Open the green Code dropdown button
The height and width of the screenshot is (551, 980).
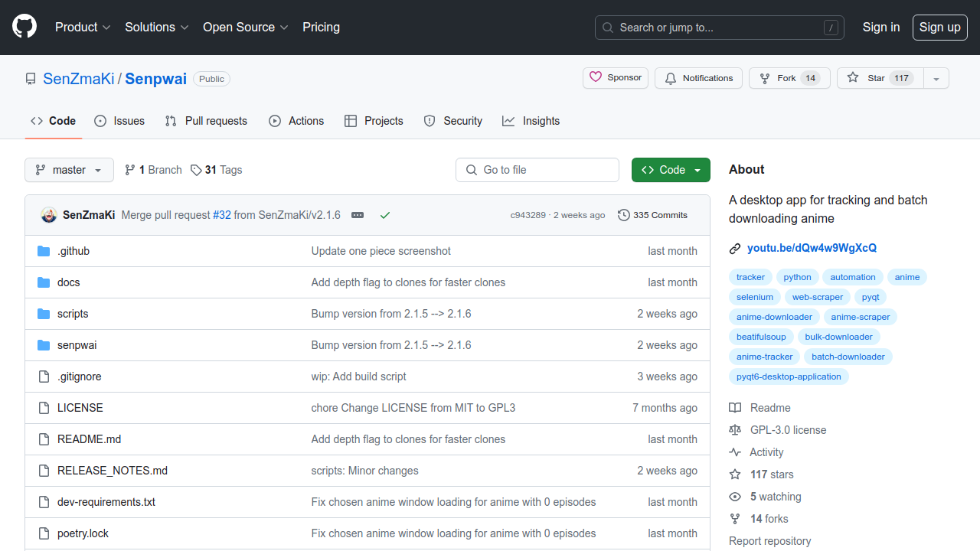(x=671, y=170)
